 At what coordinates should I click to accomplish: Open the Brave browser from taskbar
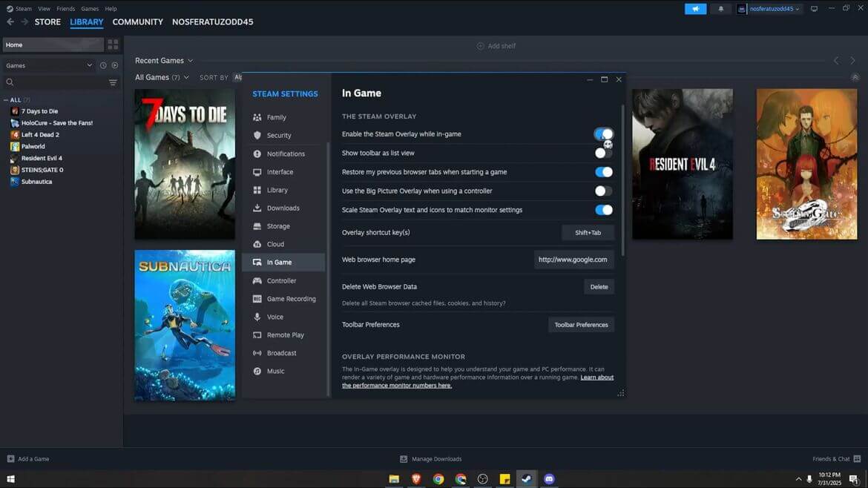point(415,478)
